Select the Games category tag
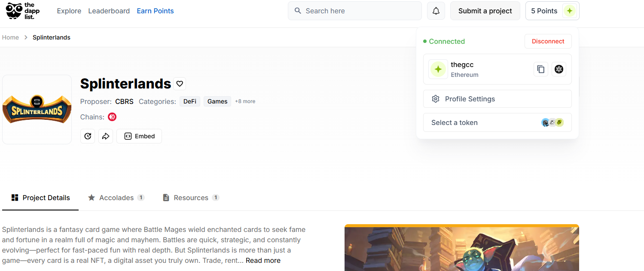This screenshot has height=271, width=644. point(217,101)
